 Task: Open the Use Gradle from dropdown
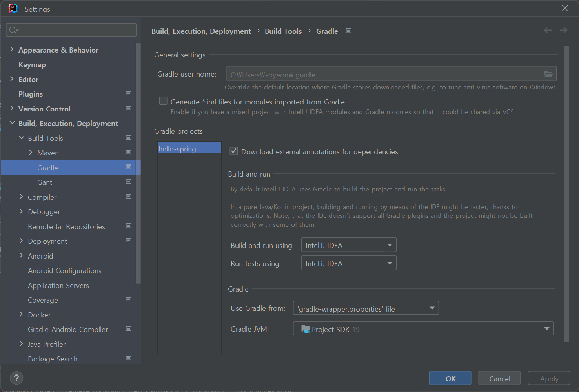(x=366, y=308)
